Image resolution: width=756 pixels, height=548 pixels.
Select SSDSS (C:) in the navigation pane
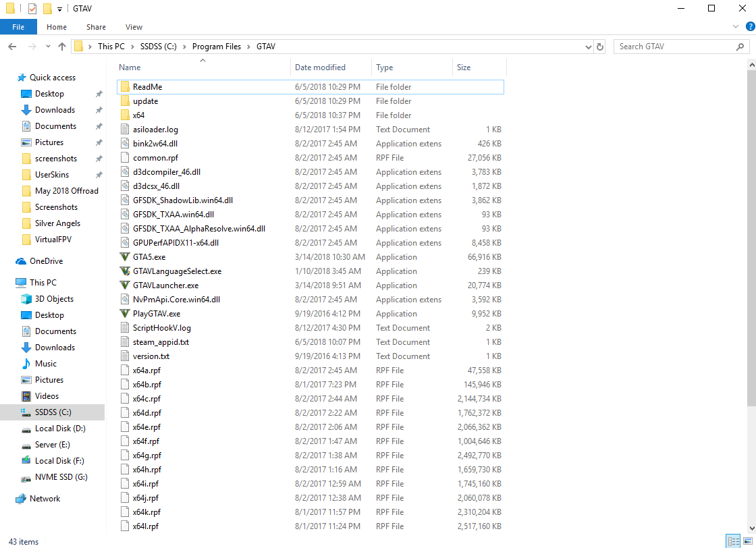[x=53, y=412]
